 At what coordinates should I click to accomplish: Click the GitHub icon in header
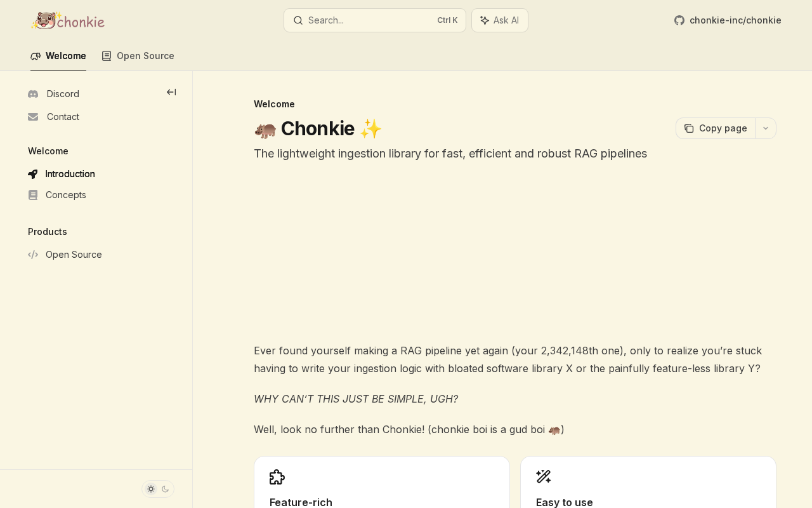679,20
